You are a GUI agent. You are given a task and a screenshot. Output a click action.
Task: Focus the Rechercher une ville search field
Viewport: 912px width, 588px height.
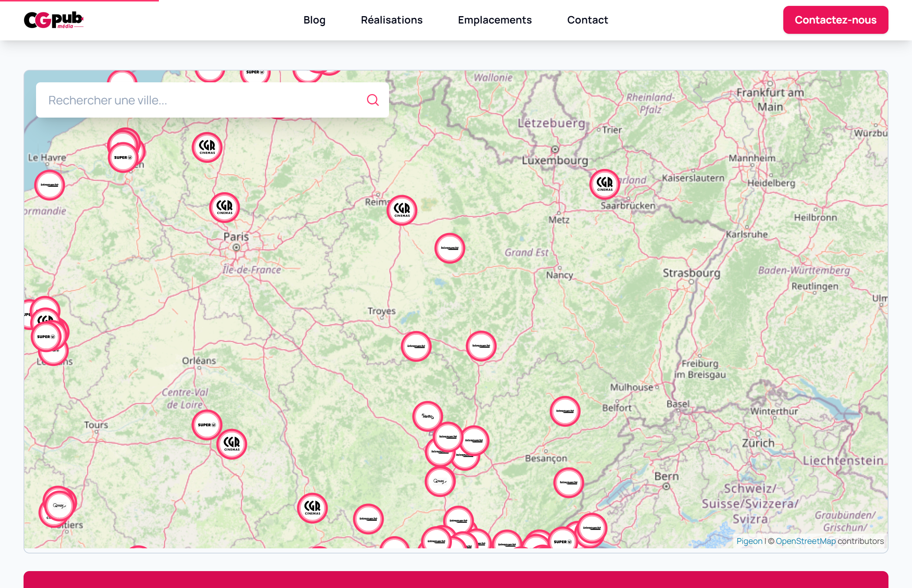[212, 100]
